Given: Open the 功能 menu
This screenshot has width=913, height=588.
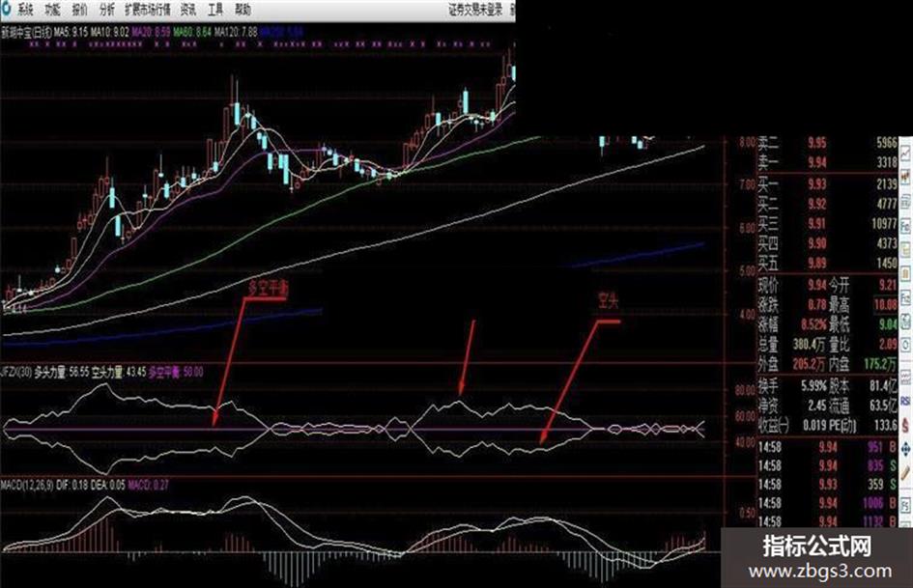Looking at the screenshot, I should point(52,10).
